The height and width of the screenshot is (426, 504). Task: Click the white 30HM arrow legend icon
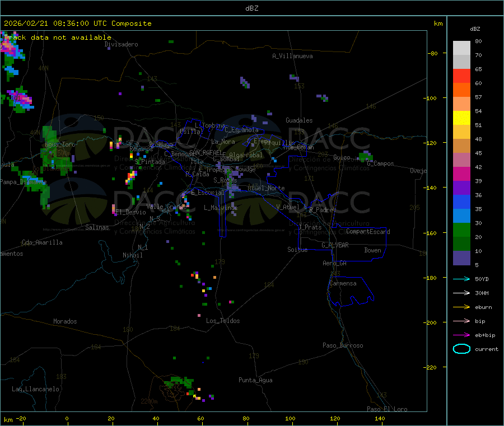(x=461, y=293)
